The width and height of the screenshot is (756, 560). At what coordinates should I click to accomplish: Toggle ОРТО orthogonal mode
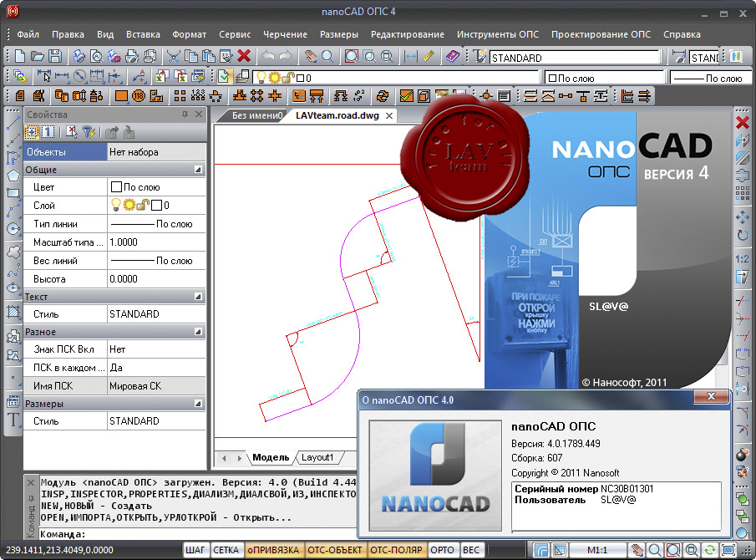click(442, 550)
